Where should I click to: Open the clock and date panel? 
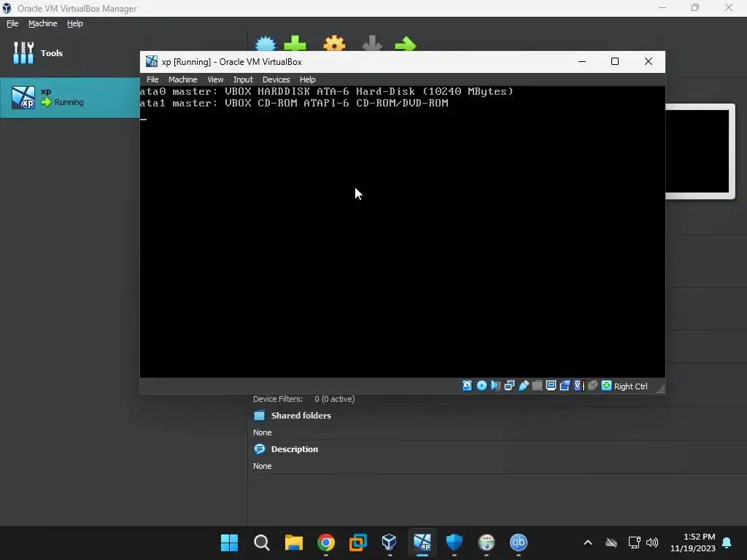(693, 542)
